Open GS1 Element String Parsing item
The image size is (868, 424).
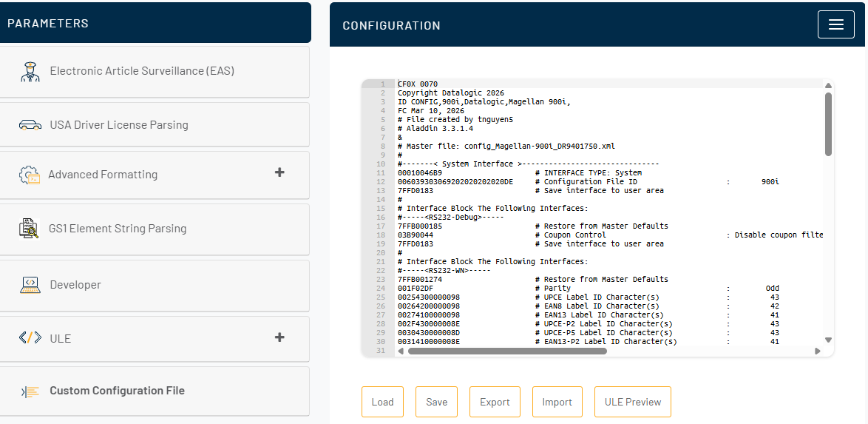(118, 229)
